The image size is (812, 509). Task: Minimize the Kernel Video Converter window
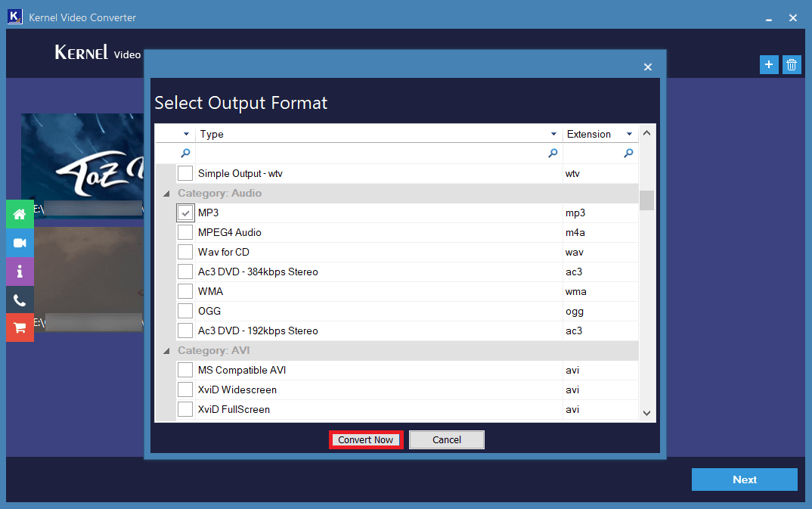pyautogui.click(x=768, y=19)
